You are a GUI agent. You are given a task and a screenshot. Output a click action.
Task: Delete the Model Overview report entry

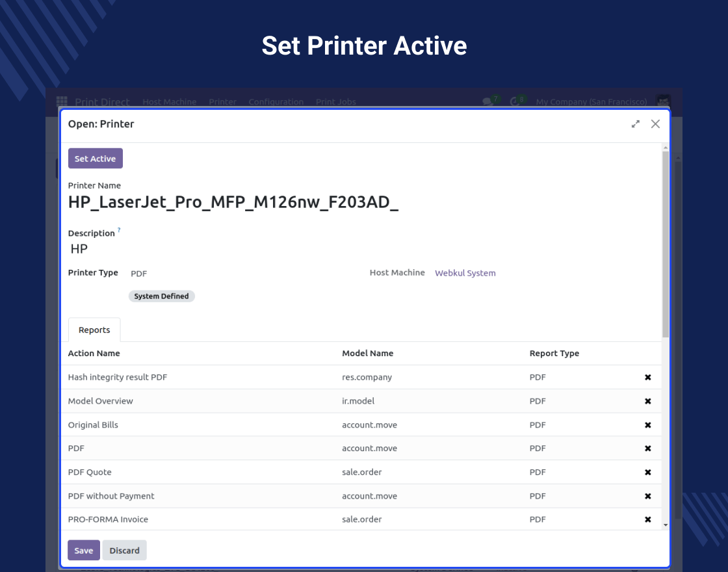[x=647, y=401]
